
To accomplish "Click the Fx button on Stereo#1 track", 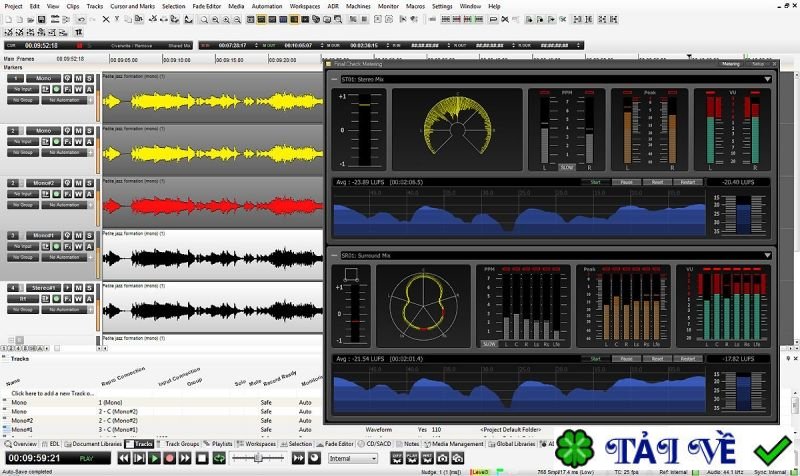I will pos(67,299).
